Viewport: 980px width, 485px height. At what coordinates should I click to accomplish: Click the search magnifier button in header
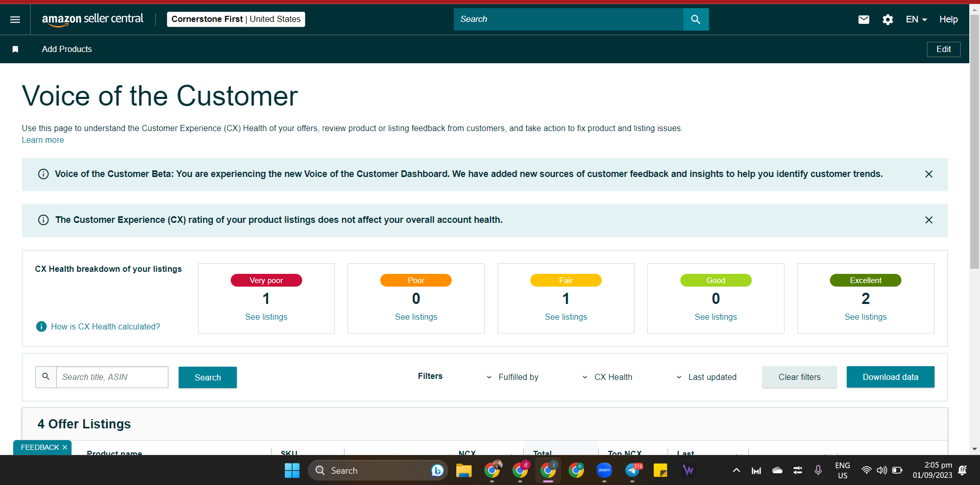696,19
